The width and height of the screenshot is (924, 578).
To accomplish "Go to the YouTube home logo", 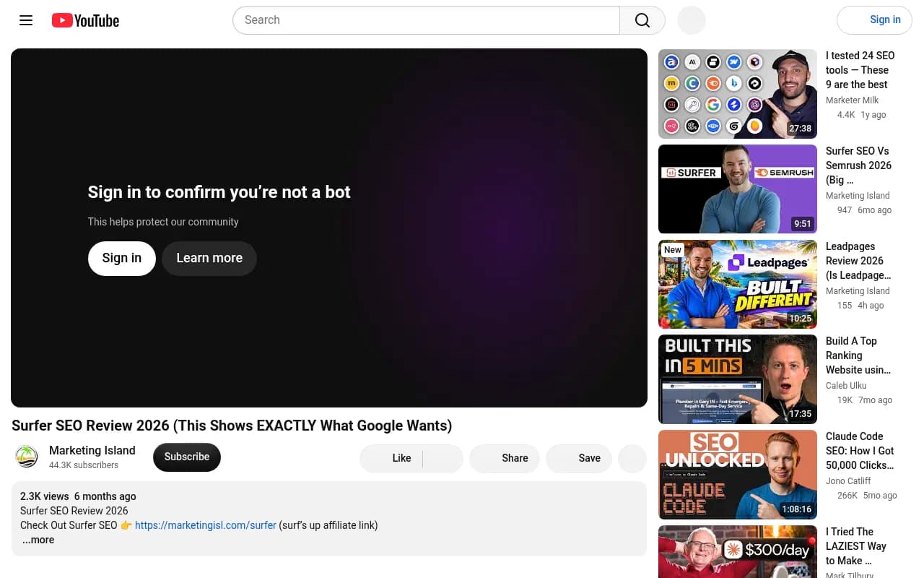I will [x=85, y=20].
